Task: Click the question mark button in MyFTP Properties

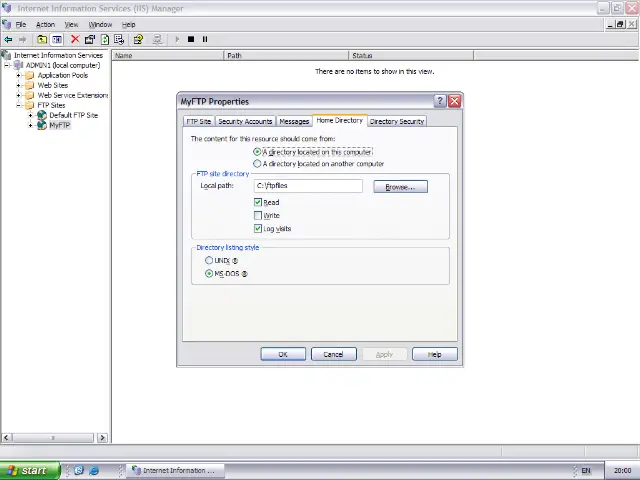Action: [440, 101]
